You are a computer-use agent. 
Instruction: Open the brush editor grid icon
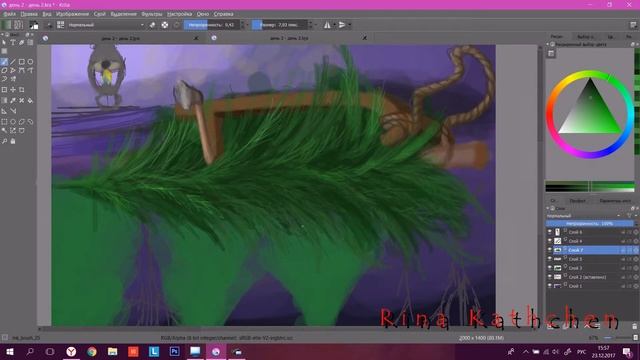pyautogui.click(x=60, y=25)
